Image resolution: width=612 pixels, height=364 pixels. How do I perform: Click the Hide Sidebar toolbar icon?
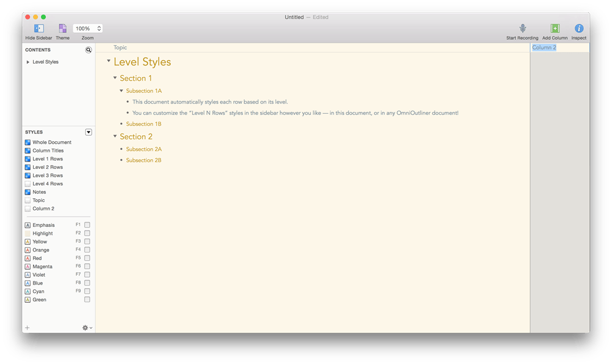(39, 28)
